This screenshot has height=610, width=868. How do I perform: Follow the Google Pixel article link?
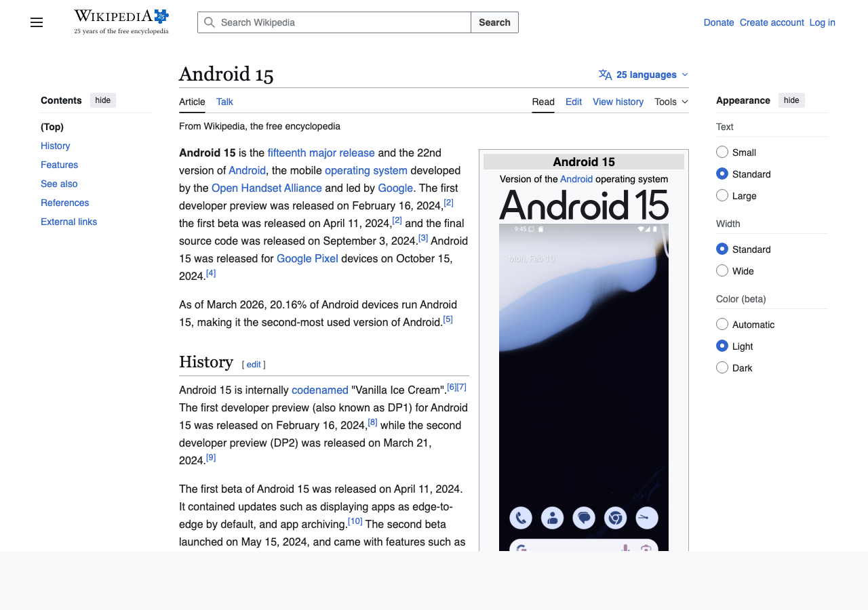point(307,258)
